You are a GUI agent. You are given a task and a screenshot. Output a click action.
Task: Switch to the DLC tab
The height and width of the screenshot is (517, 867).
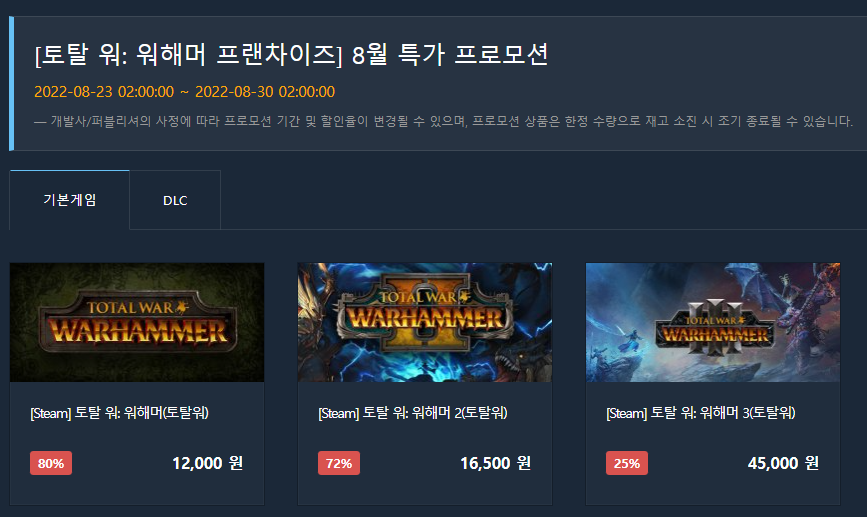175,200
